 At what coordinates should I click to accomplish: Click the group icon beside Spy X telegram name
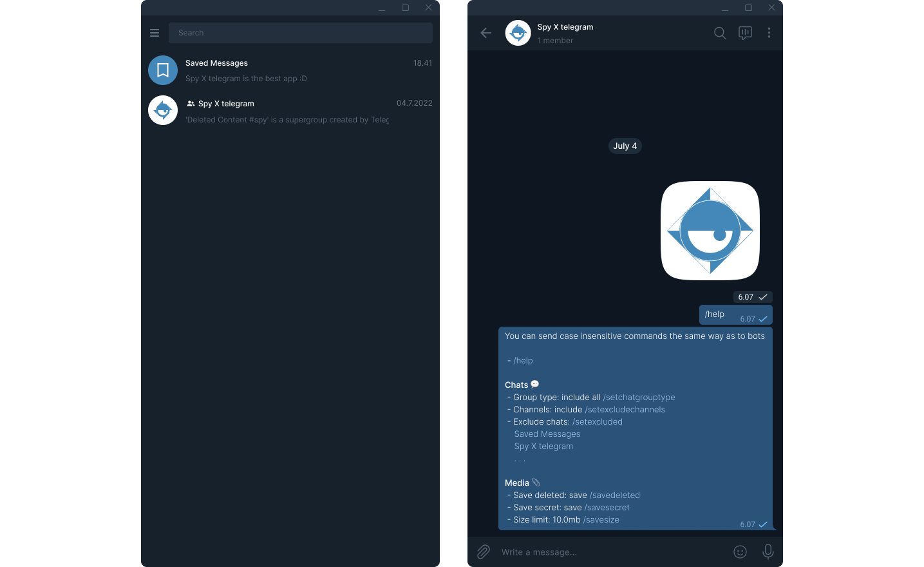tap(191, 104)
